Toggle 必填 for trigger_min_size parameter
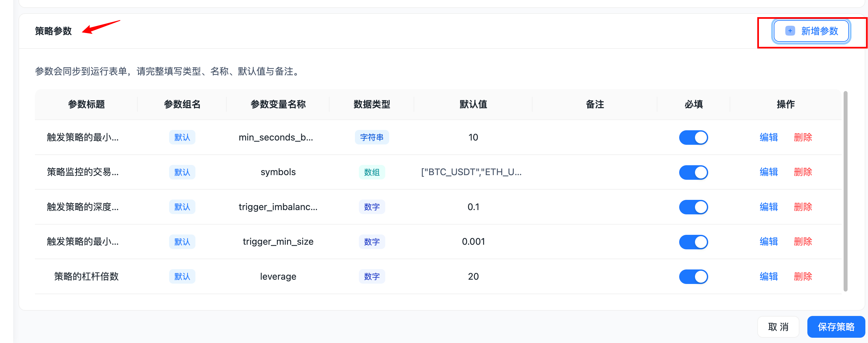Screen dimensions: 868x343 [x=693, y=241]
